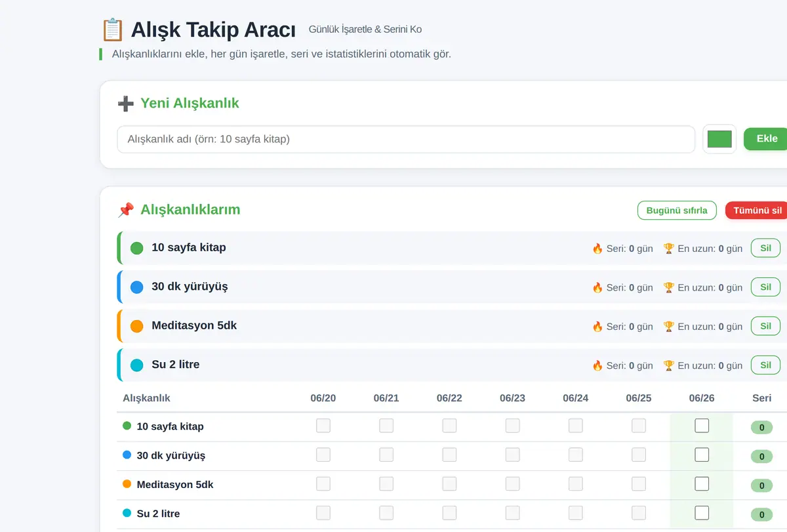Check 06/26 box for Su 2 litre
This screenshot has height=532, width=787.
[x=702, y=513]
